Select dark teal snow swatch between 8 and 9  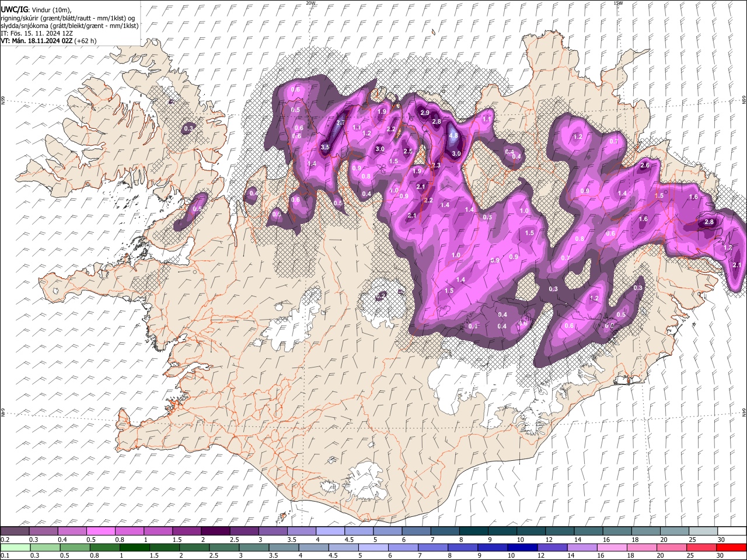click(x=473, y=531)
